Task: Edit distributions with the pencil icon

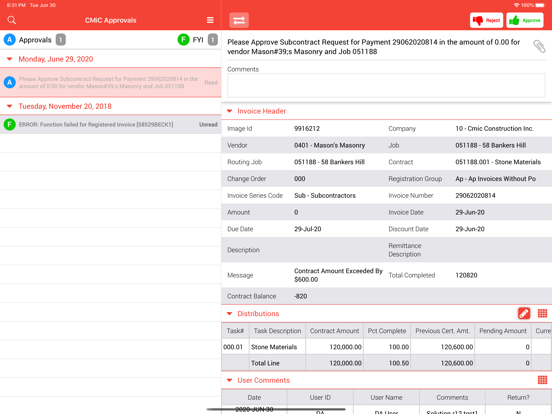Action: pos(524,313)
